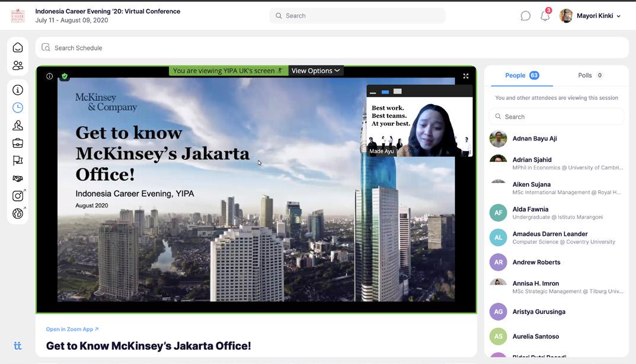This screenshot has height=364, width=636.
Task: Expand the Mayori Kinki account dropdown
Action: pyautogui.click(x=619, y=16)
